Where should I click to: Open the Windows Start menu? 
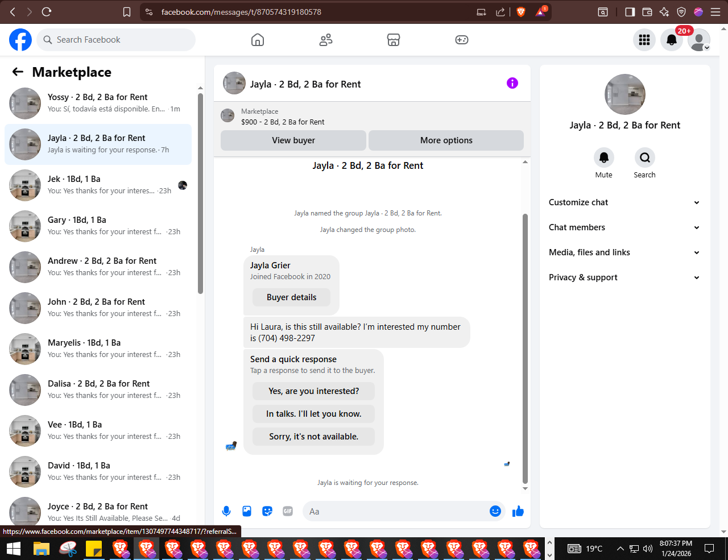tap(14, 549)
